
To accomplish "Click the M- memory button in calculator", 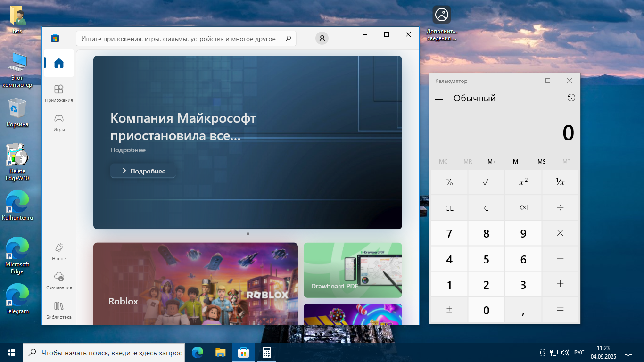I will [517, 161].
